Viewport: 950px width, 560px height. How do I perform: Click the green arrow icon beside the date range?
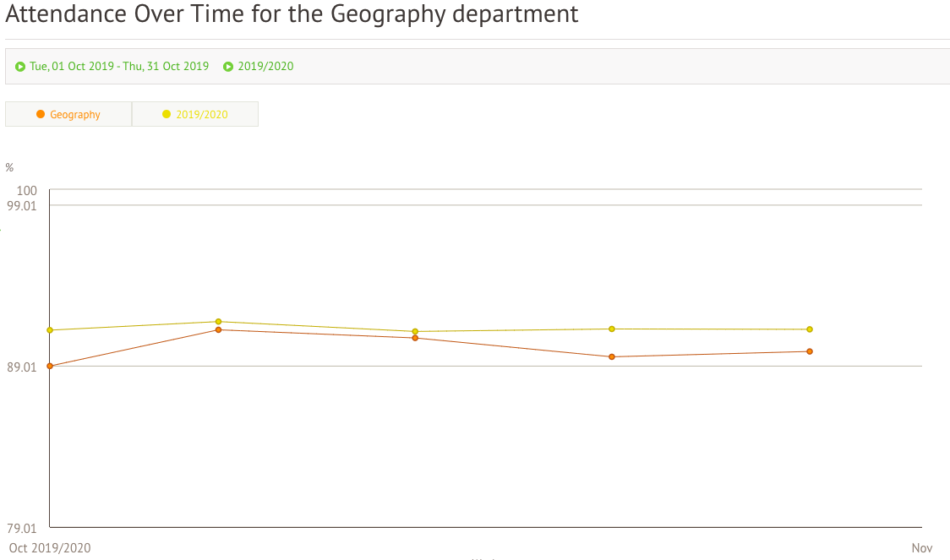(20, 67)
